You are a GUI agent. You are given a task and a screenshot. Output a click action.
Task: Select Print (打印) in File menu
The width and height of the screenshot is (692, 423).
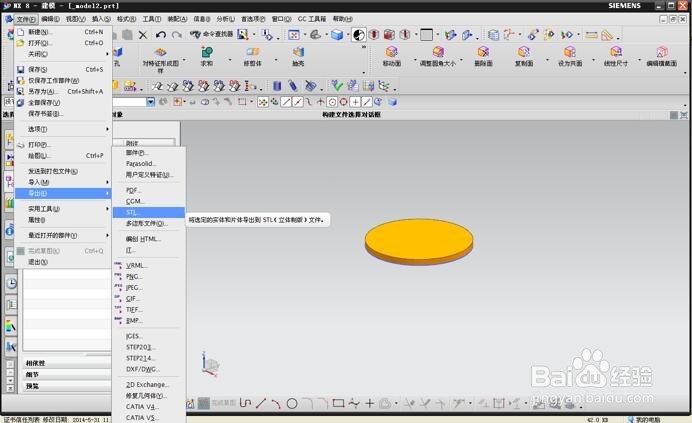pos(63,145)
